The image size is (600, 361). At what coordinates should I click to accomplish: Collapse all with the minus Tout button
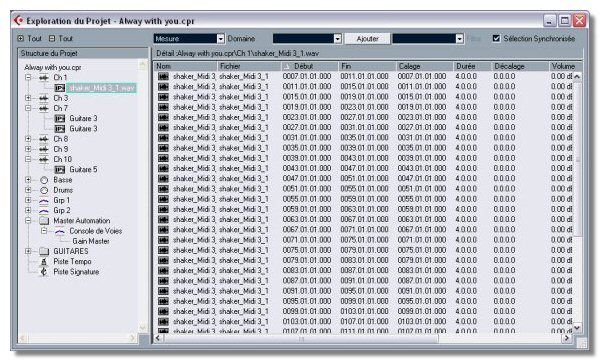coord(61,39)
